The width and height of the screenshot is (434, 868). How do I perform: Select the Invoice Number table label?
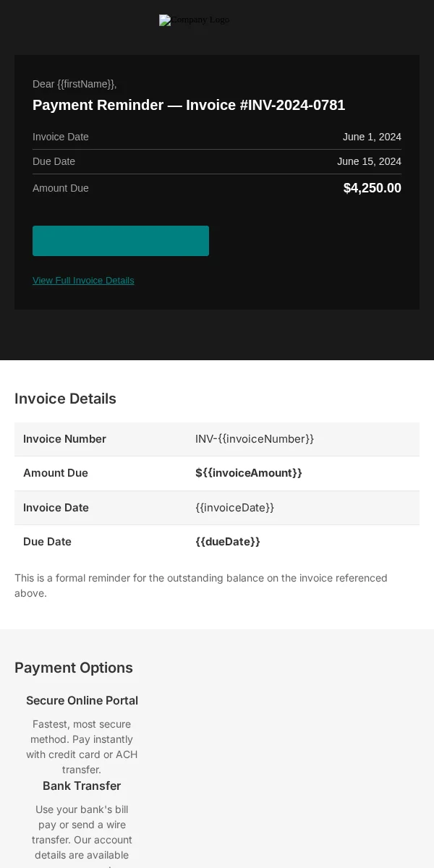point(64,439)
